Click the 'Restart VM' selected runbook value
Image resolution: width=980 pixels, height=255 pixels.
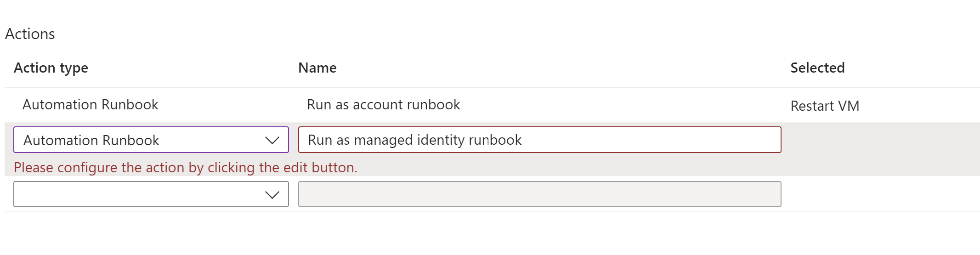(824, 106)
